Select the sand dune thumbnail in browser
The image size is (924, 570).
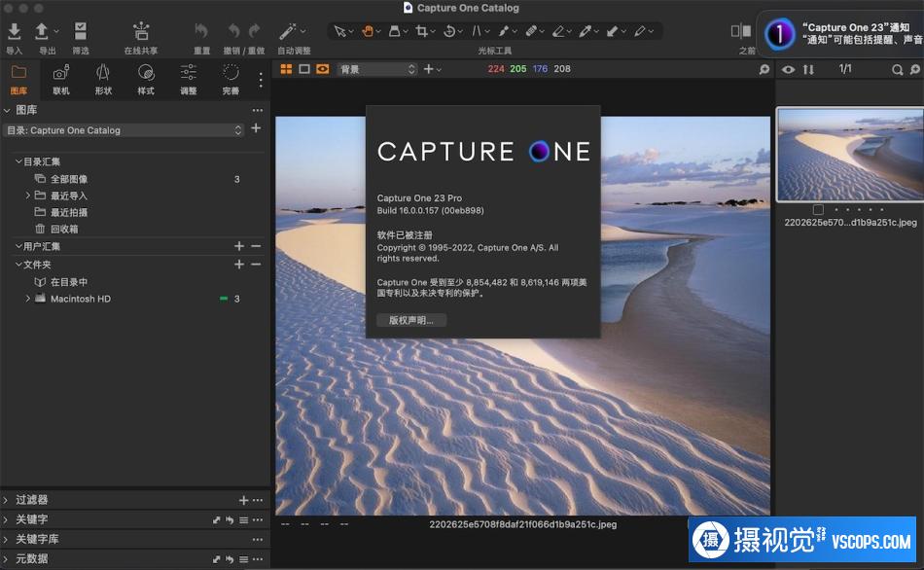click(x=850, y=155)
